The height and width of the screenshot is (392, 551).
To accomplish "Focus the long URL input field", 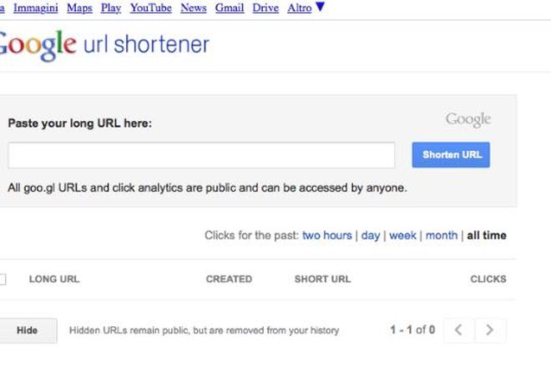I will [x=201, y=155].
